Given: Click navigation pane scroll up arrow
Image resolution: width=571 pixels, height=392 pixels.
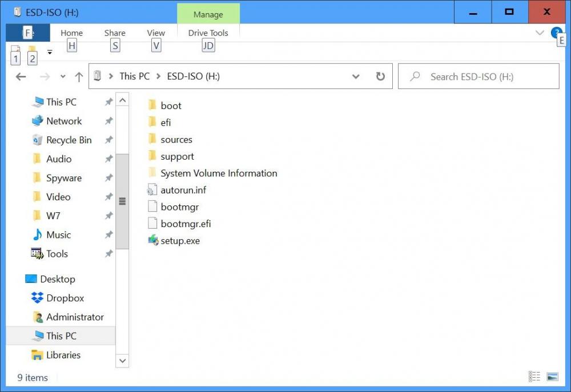Looking at the screenshot, I should pos(122,100).
